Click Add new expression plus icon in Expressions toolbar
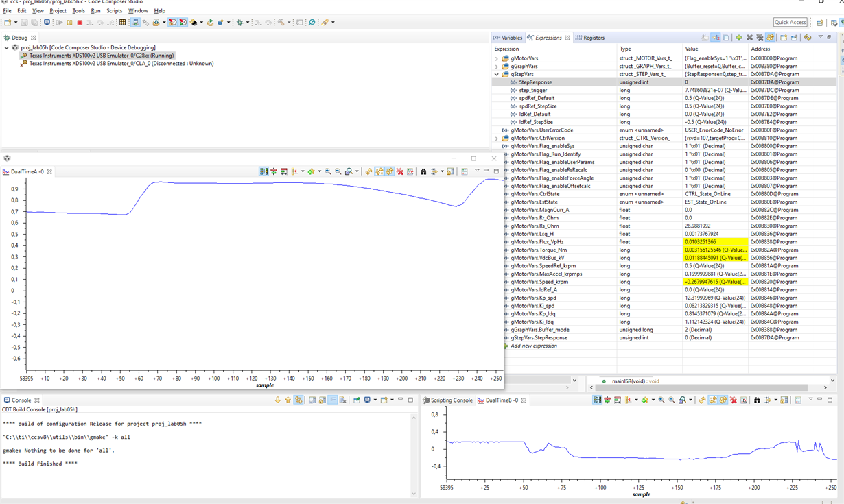This screenshot has height=504, width=844. coord(739,38)
